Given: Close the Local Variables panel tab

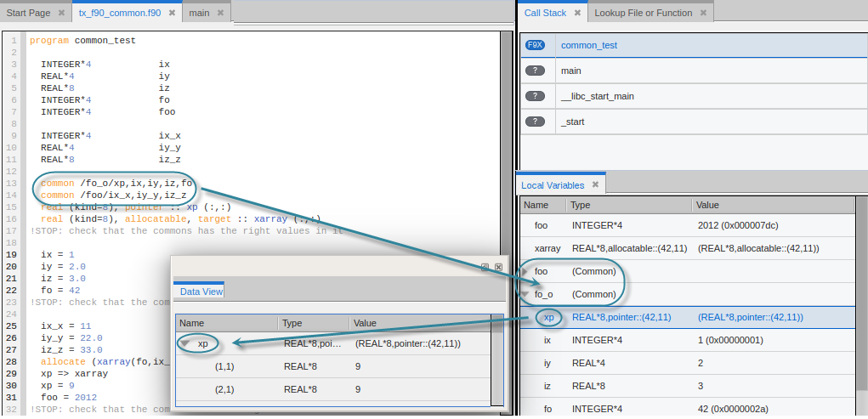Looking at the screenshot, I should click(595, 185).
